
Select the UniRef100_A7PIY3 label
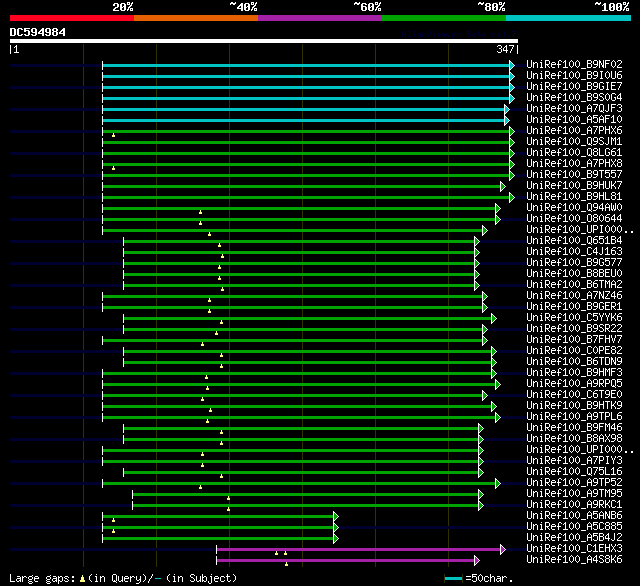point(574,461)
